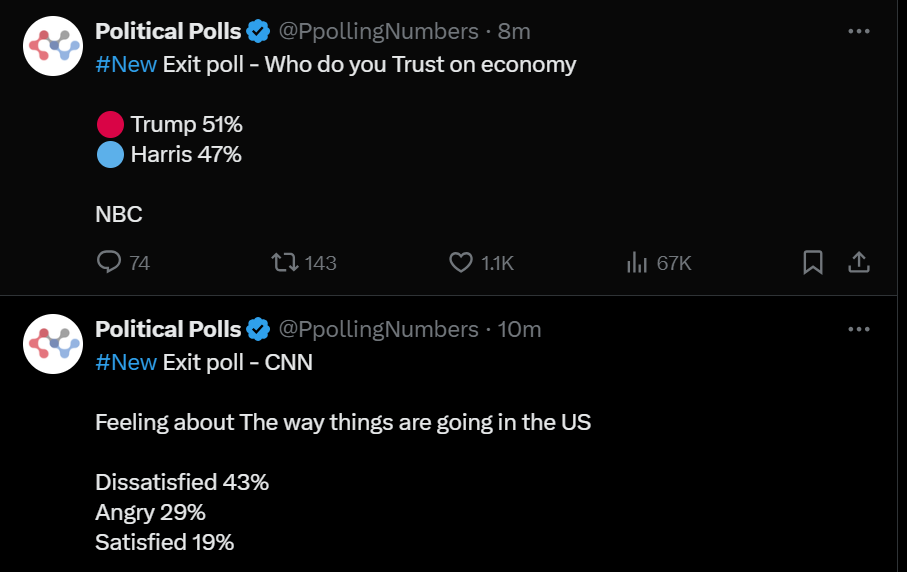This screenshot has height=572, width=907.
Task: Click verified badge on the 8m post
Action: 259,32
